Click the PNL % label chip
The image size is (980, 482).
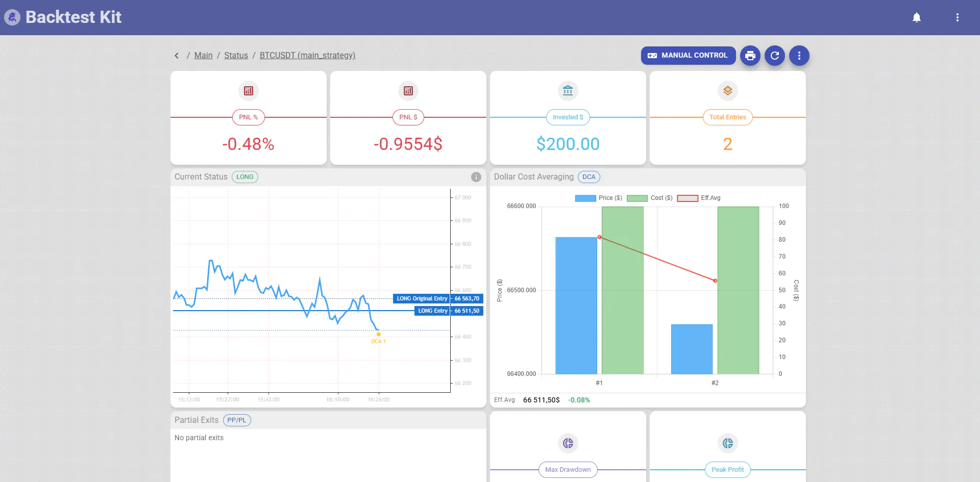[x=249, y=117]
